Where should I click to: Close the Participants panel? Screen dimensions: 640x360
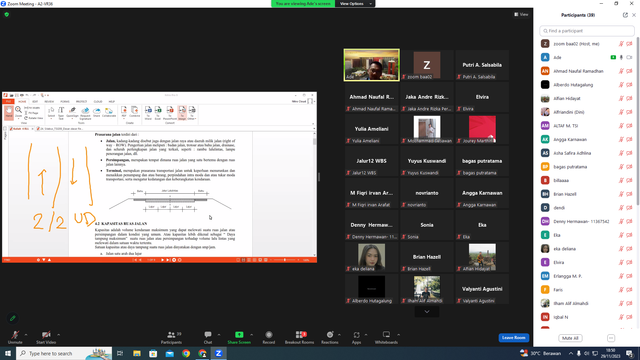click(634, 15)
